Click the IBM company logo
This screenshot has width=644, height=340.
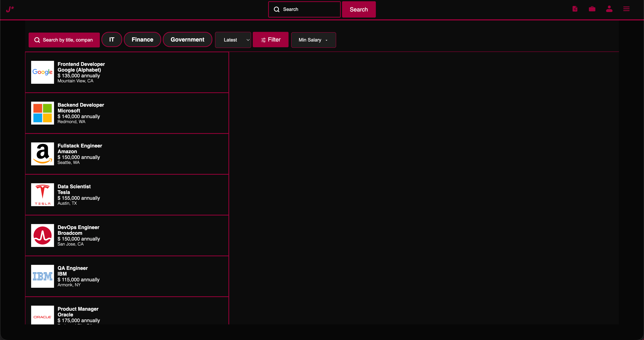coord(42,276)
